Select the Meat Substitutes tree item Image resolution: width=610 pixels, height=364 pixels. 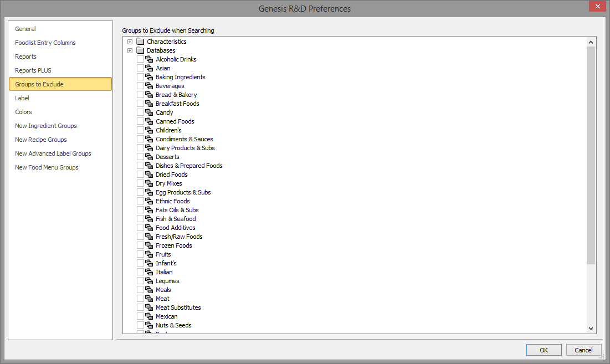click(178, 307)
